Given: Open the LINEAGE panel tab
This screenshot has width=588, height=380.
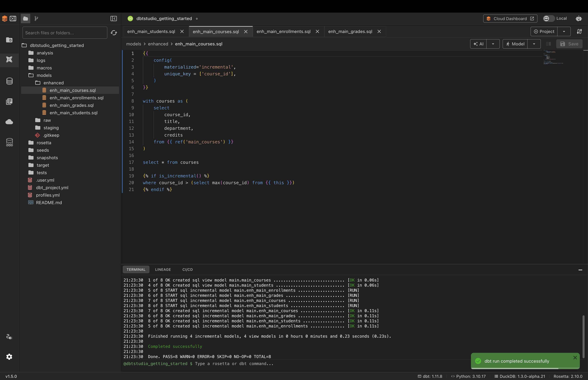Looking at the screenshot, I should coord(163,269).
